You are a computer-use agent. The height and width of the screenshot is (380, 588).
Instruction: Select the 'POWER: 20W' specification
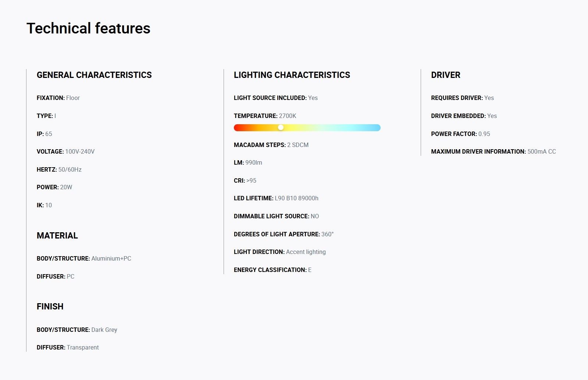click(54, 187)
